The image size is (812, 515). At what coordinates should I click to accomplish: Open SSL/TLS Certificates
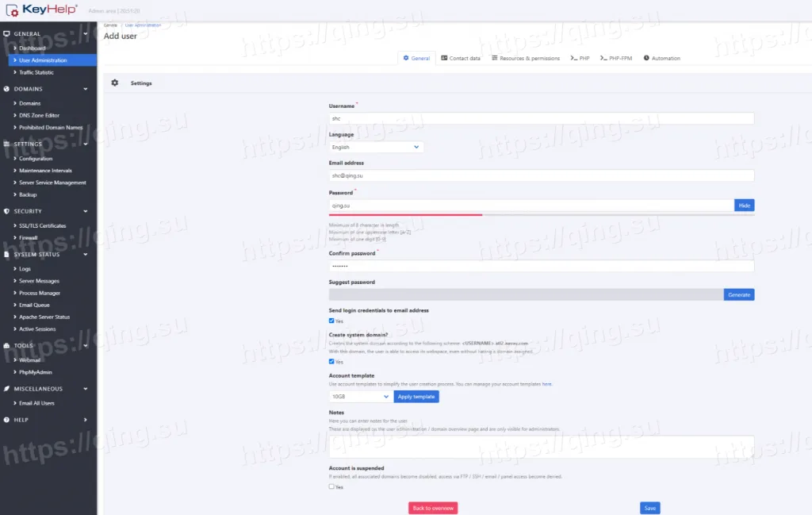click(x=43, y=226)
